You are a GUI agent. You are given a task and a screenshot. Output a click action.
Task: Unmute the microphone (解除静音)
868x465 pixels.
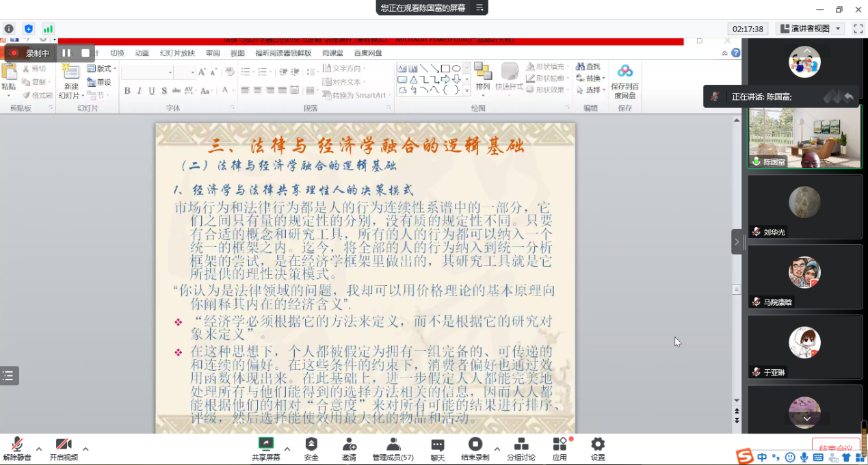[x=16, y=448]
